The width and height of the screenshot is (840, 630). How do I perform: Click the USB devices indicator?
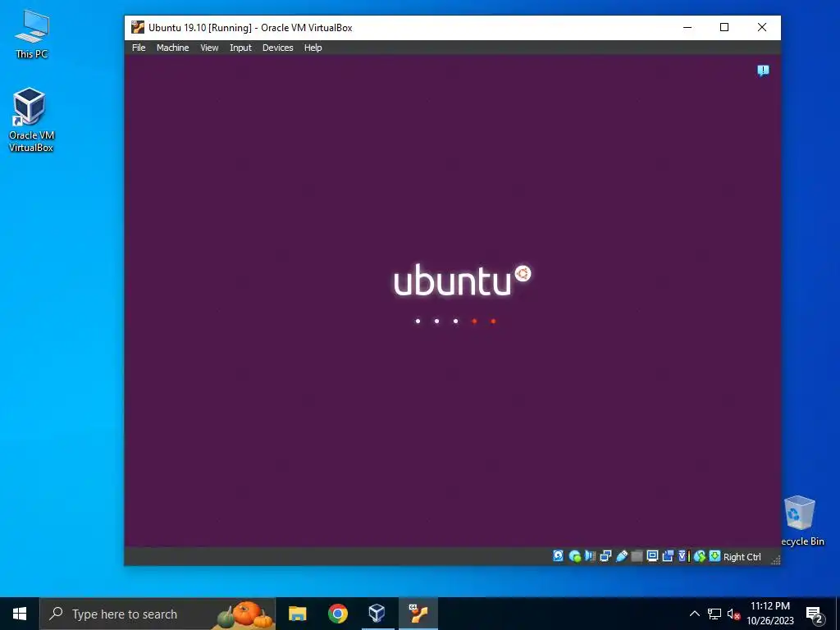(622, 556)
